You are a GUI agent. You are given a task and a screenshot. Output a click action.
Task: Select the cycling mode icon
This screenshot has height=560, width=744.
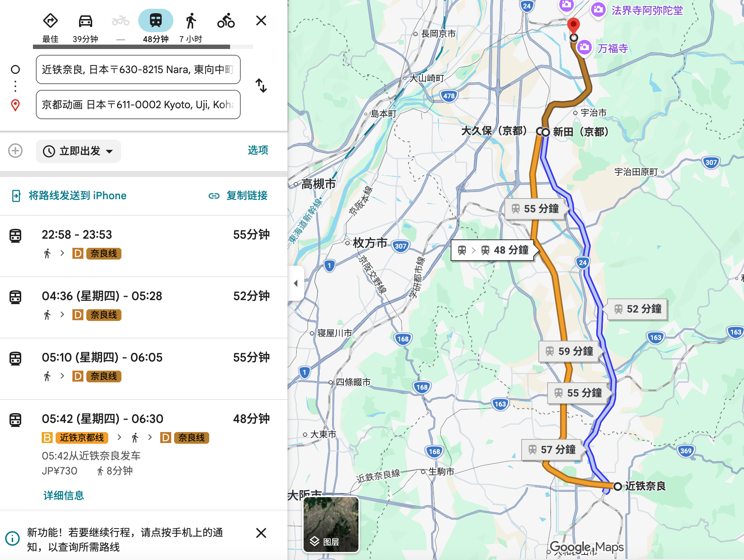tap(226, 21)
